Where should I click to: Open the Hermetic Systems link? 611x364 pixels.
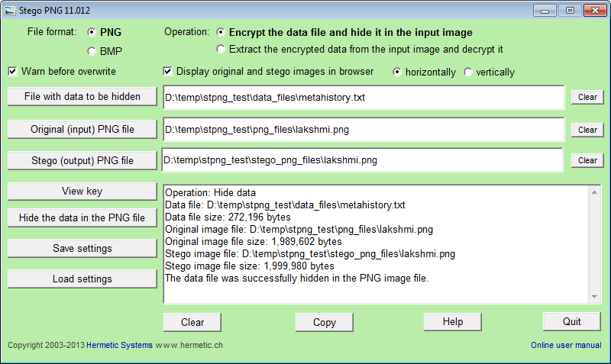(119, 346)
